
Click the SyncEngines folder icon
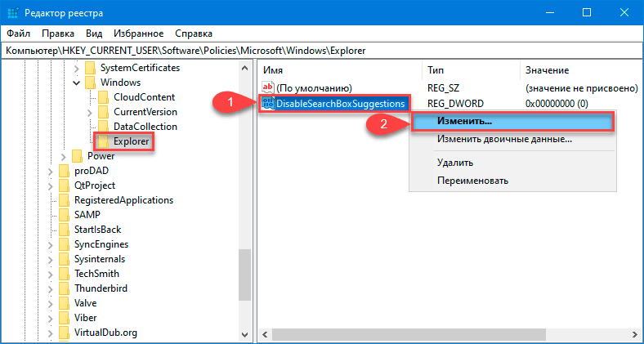[x=64, y=244]
